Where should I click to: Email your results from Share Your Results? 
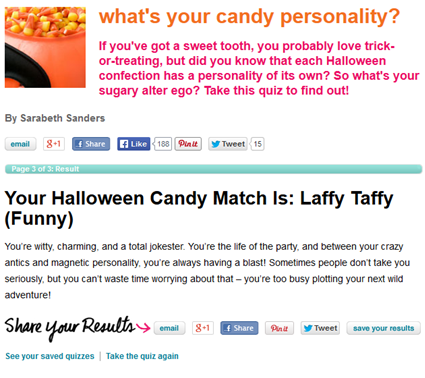point(169,328)
